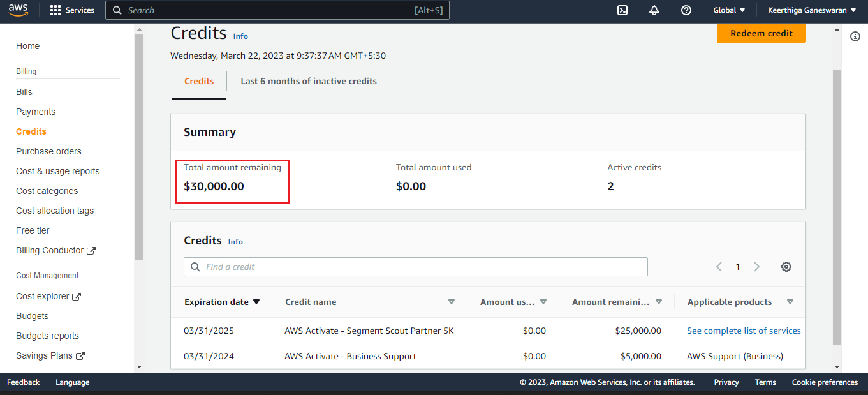
Task: Focus the top Search input field
Action: pyautogui.click(x=277, y=10)
